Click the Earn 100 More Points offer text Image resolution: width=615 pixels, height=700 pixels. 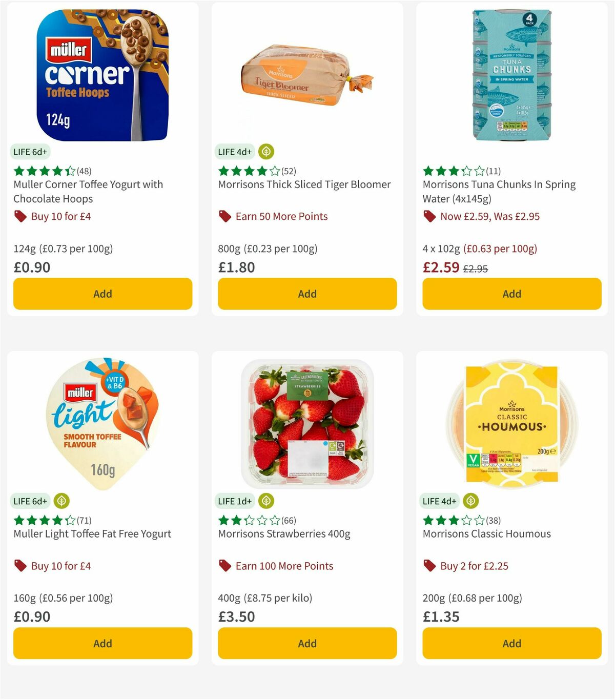[283, 566]
